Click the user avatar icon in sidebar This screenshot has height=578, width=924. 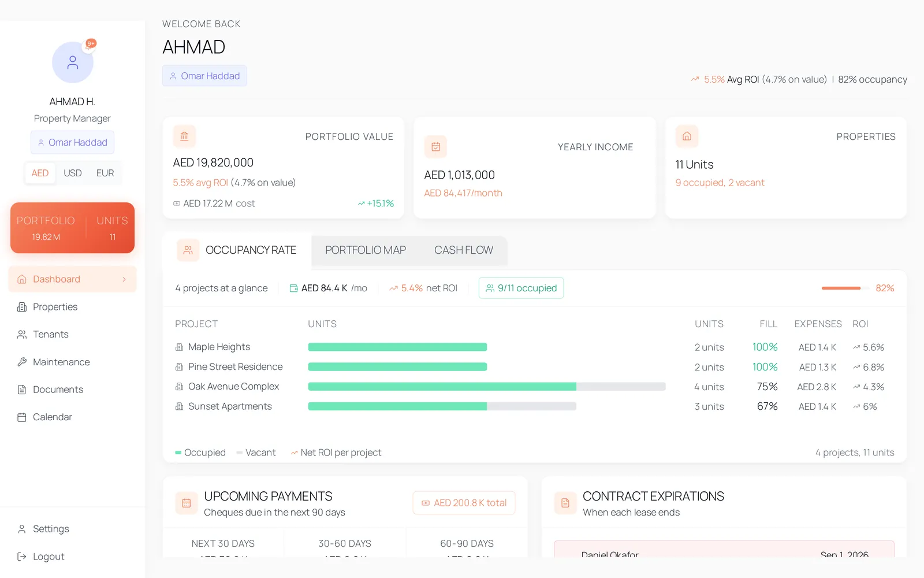coord(73,62)
